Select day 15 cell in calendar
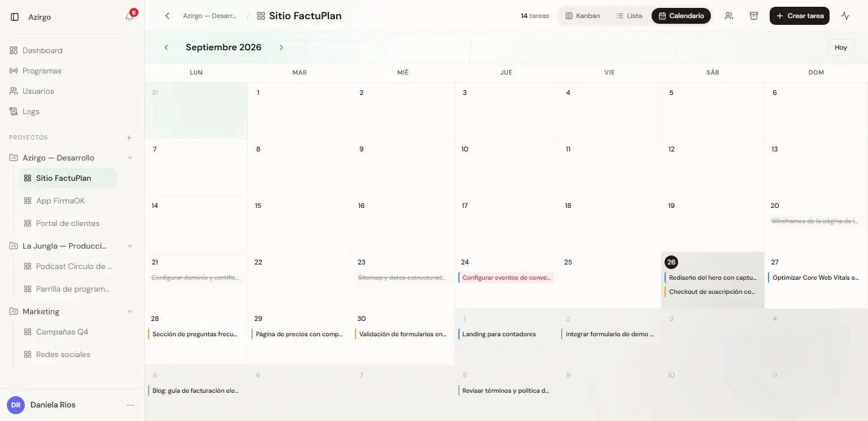Image resolution: width=868 pixels, height=421 pixels. [x=299, y=223]
